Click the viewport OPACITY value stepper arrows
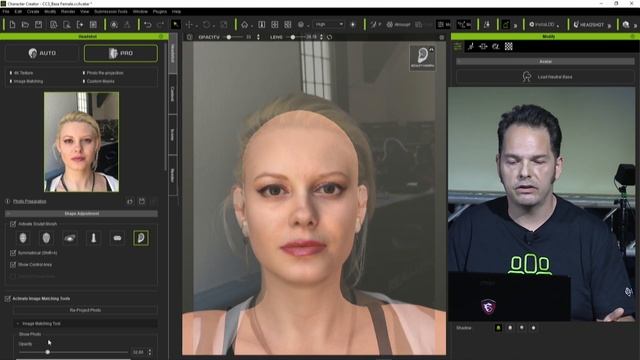Screen dimensions: 640x360 click(x=258, y=37)
